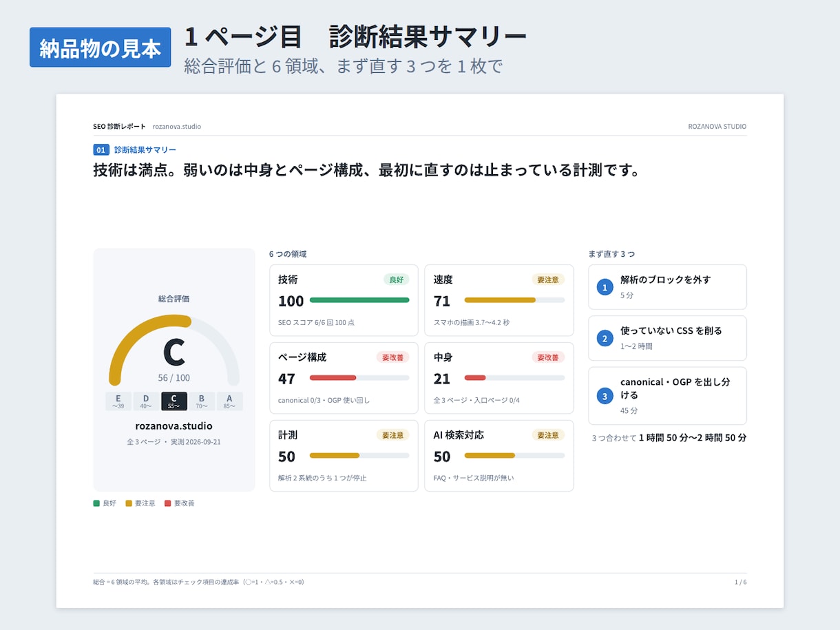840x630 pixels.
Task: Click the 要改善 badge on 中身 card
Action: tap(548, 357)
